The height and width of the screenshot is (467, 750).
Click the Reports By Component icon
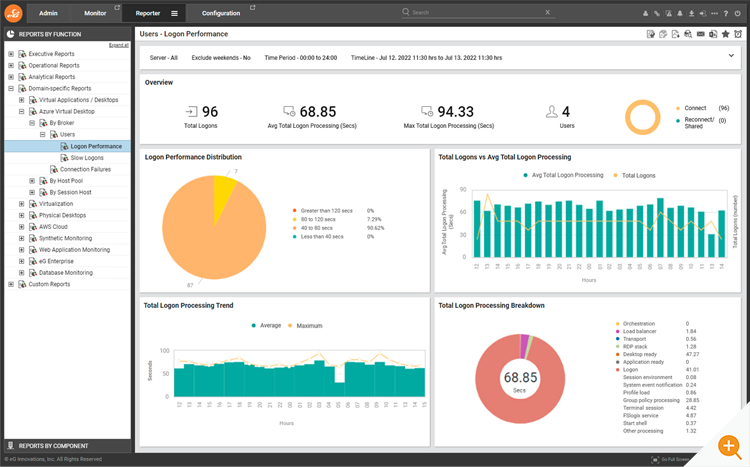coord(11,445)
